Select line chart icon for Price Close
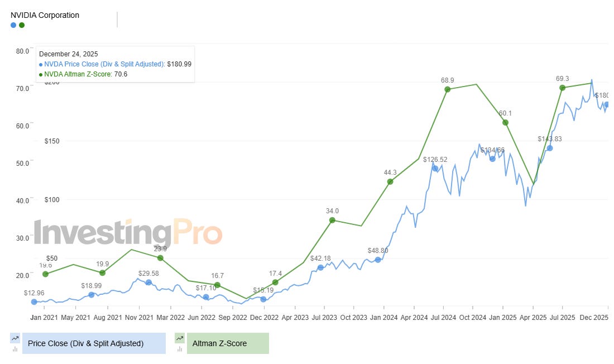 pyautogui.click(x=15, y=338)
